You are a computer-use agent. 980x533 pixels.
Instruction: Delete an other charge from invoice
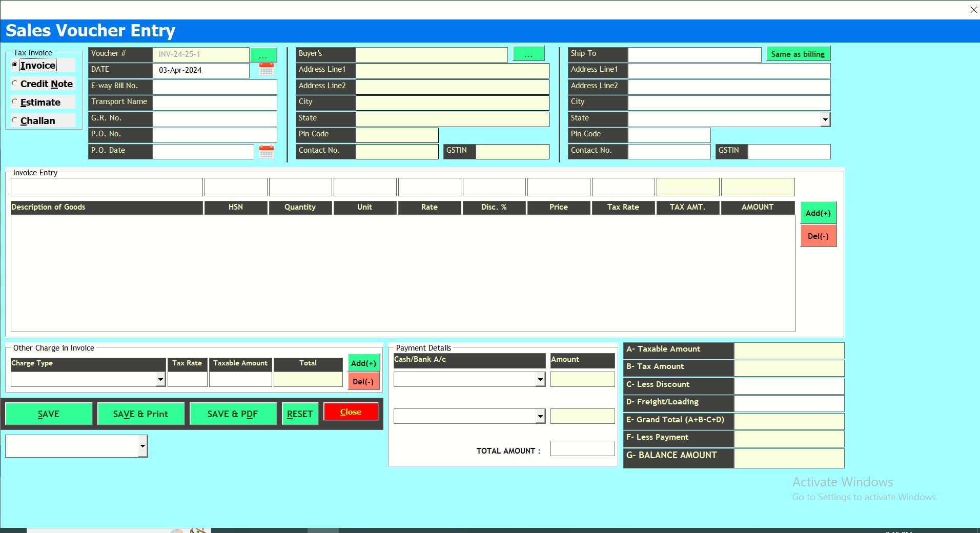tap(363, 381)
